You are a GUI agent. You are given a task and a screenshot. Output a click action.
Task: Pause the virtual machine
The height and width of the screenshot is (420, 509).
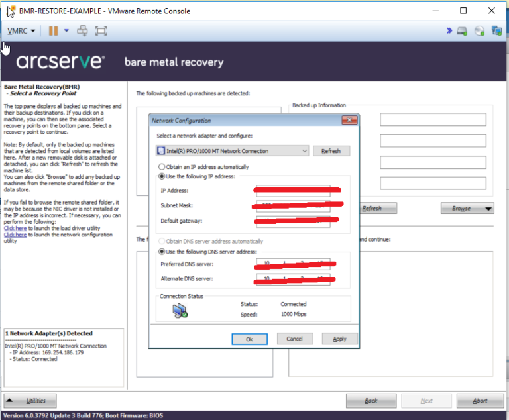53,31
